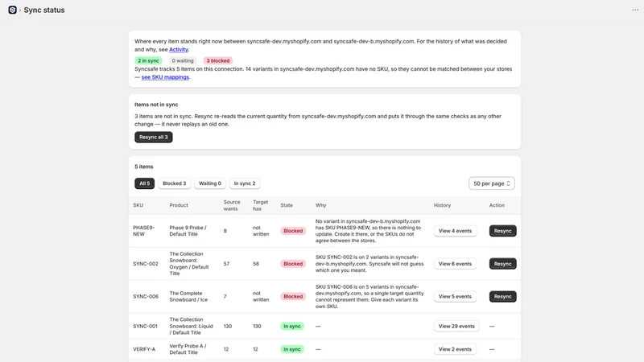Click the SKU column header
644x362 pixels.
click(138, 205)
